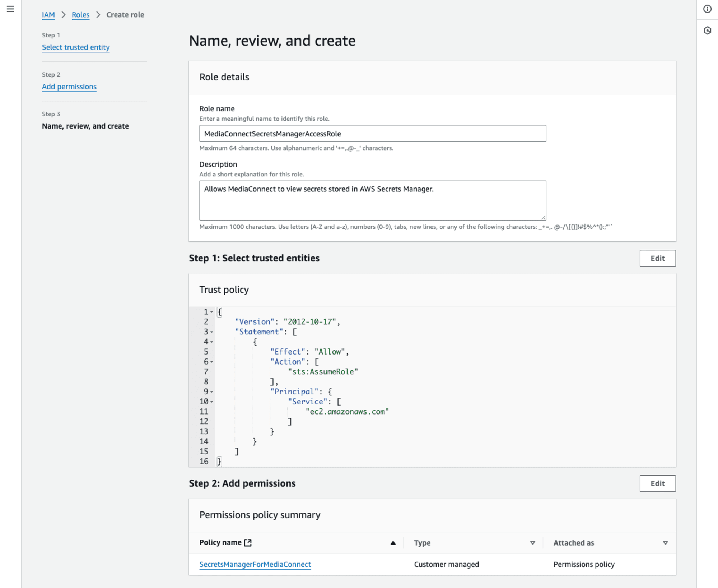This screenshot has height=588, width=718.
Task: Click Name, review, and create step
Action: [x=85, y=126]
